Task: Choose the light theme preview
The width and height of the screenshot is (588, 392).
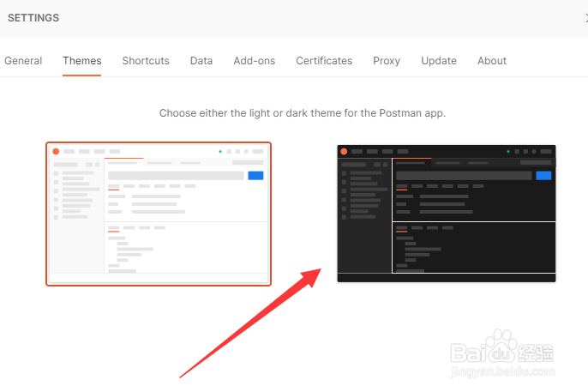Action: [x=159, y=214]
